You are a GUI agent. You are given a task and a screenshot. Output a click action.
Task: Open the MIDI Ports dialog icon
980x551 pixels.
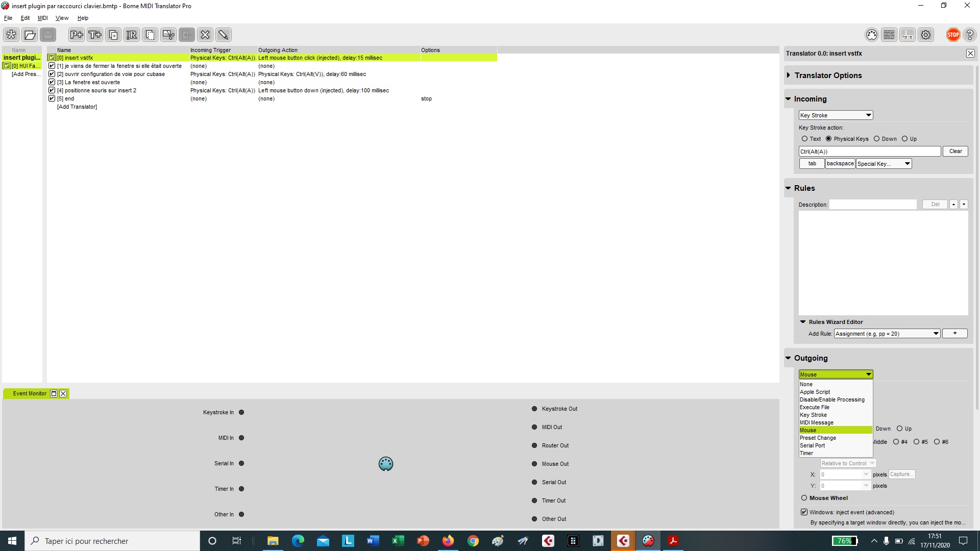pos(872,35)
